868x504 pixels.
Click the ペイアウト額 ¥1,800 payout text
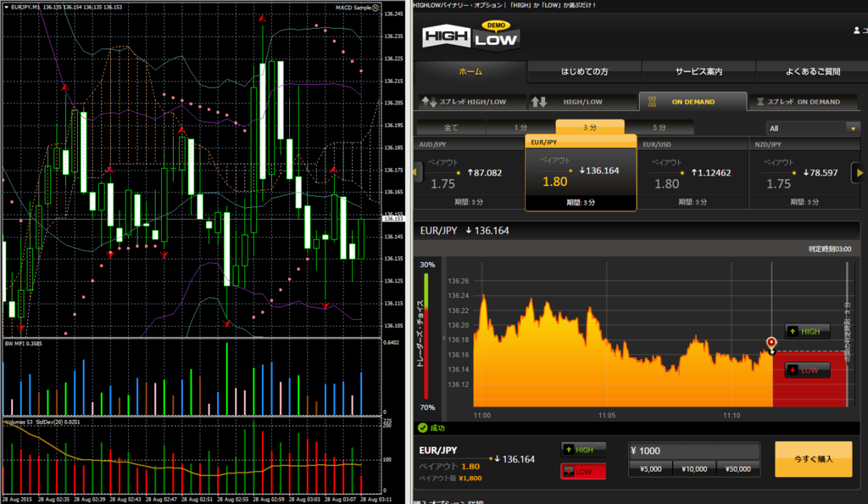point(450,478)
